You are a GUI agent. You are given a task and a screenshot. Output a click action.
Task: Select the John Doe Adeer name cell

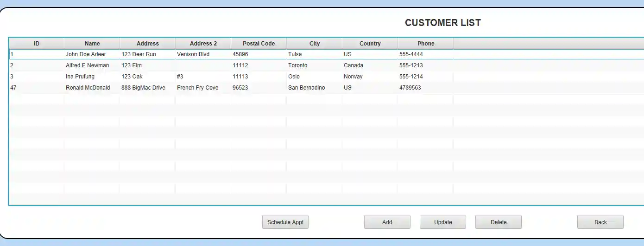92,54
